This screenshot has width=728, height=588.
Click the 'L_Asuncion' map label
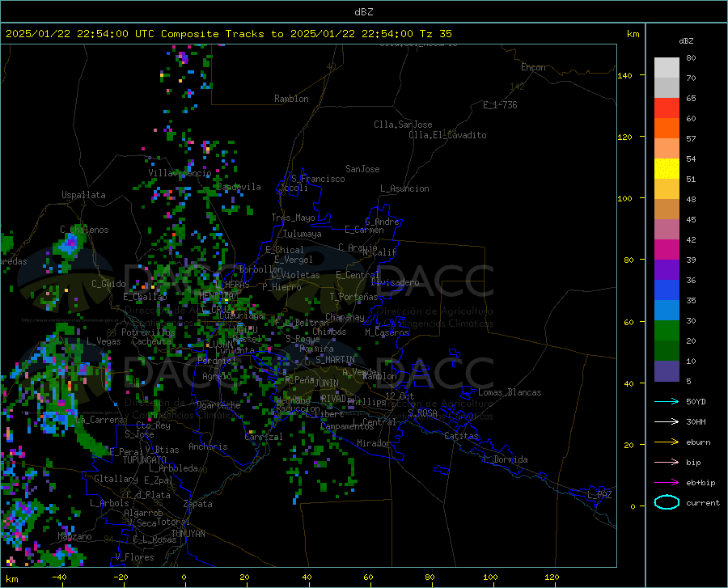[x=404, y=188]
